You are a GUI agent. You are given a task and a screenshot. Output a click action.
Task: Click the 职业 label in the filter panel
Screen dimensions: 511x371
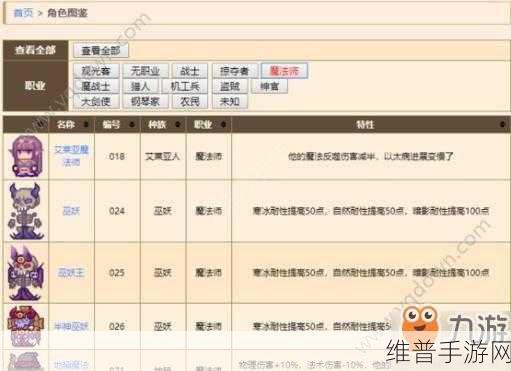point(35,86)
